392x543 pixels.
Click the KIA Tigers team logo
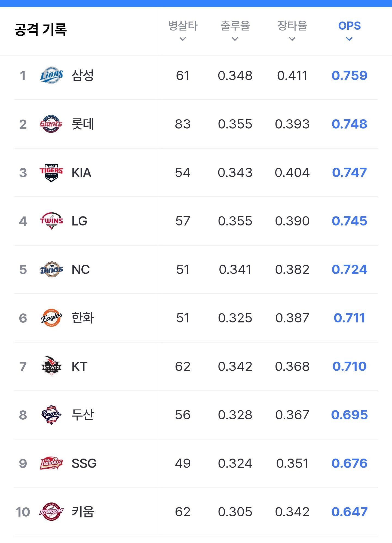(x=51, y=172)
